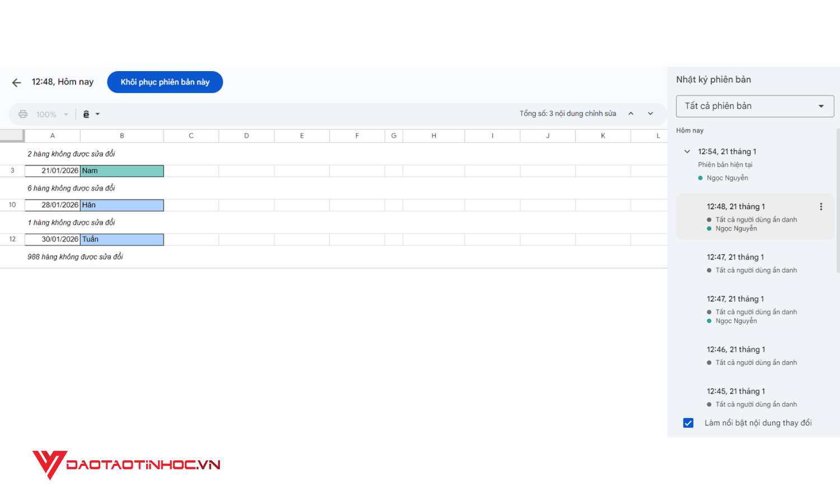Click 'Phiên bản hiện tại' under 12:54
840x504 pixels.
(x=725, y=164)
